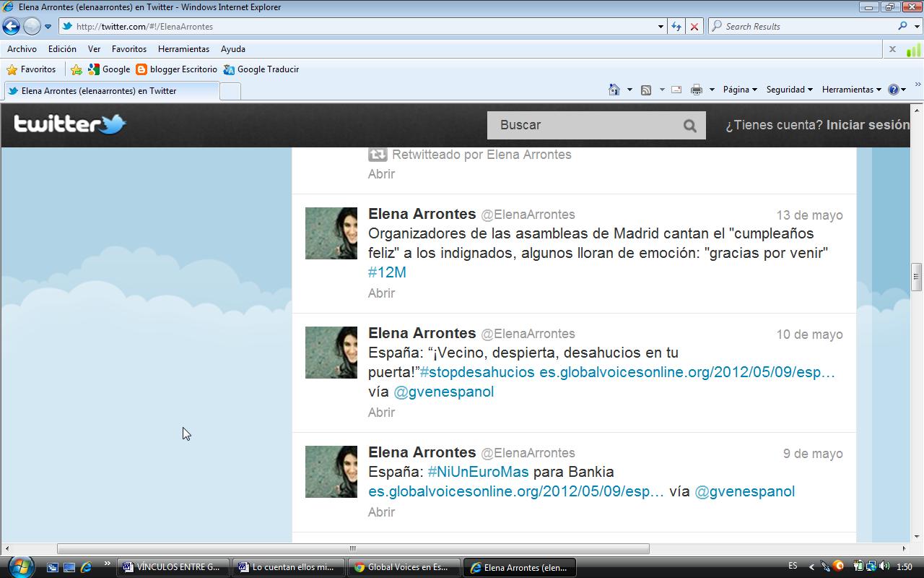This screenshot has width=924, height=578.
Task: Click the #NiUnEuroMas hashtag
Action: pos(478,472)
